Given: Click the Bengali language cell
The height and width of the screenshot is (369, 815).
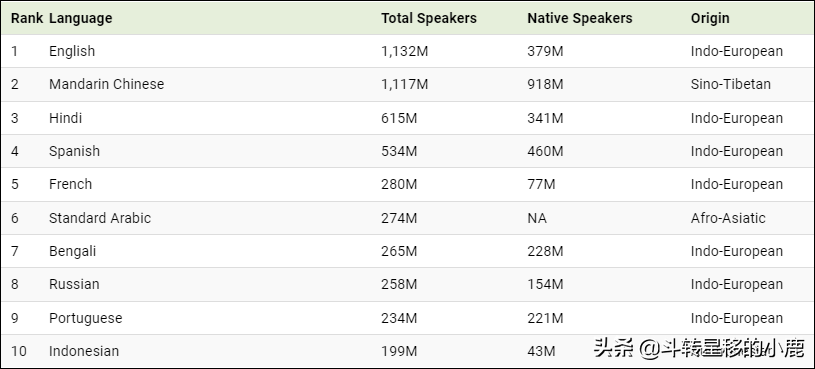Looking at the screenshot, I should pos(72,251).
